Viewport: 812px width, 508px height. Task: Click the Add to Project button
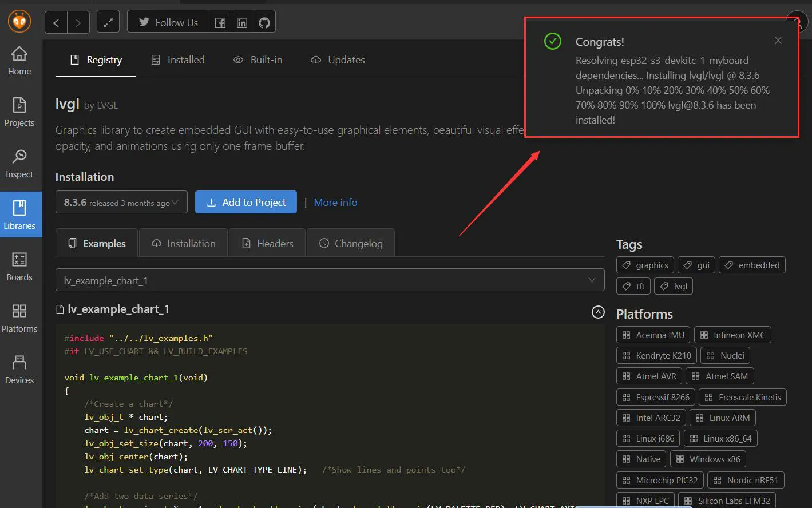point(246,203)
